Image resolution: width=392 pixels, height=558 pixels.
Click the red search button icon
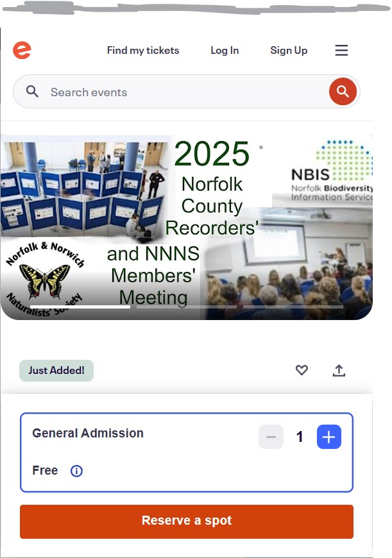pyautogui.click(x=343, y=92)
